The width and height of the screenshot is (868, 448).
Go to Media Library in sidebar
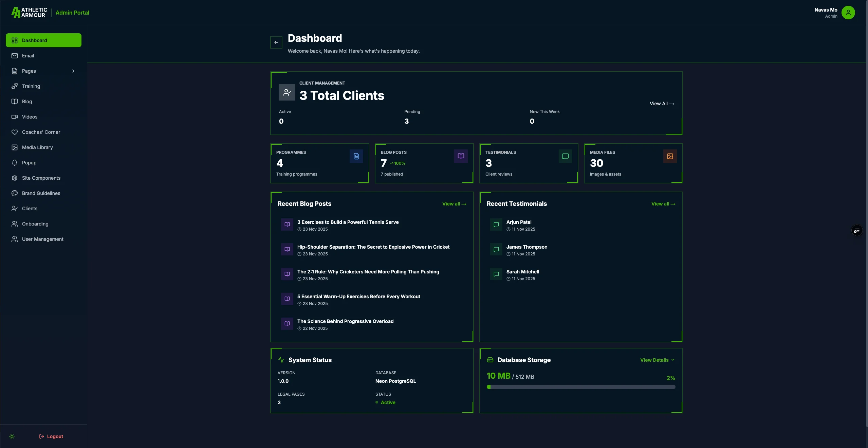37,147
